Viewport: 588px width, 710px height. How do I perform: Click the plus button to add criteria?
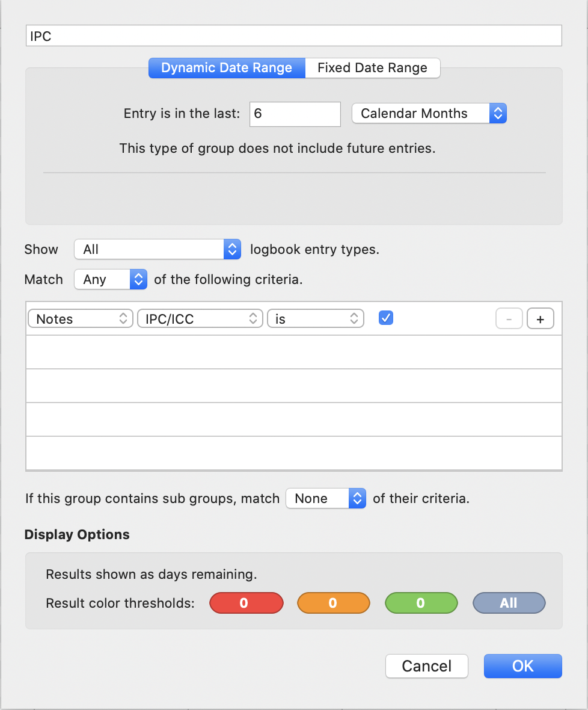[x=540, y=319]
